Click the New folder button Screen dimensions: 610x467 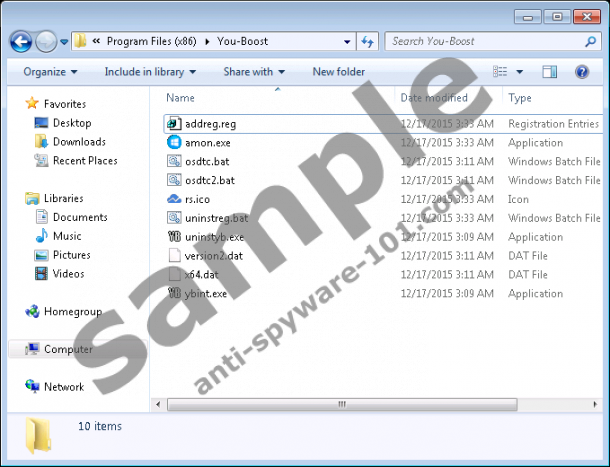click(x=338, y=72)
